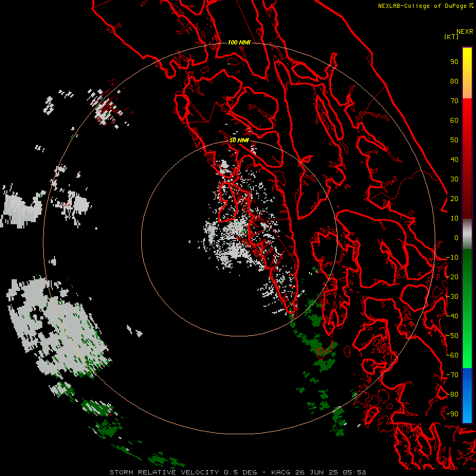Click the positive 40 scale value

(454, 160)
